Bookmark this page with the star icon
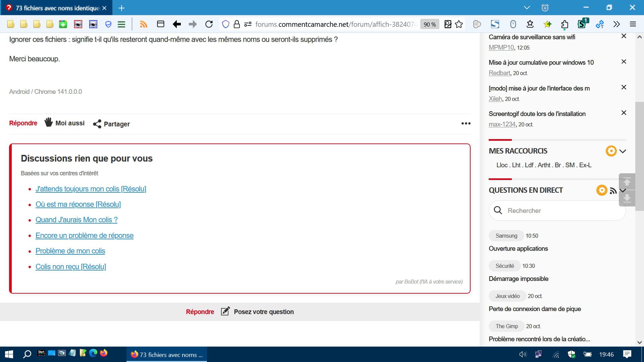 [459, 24]
